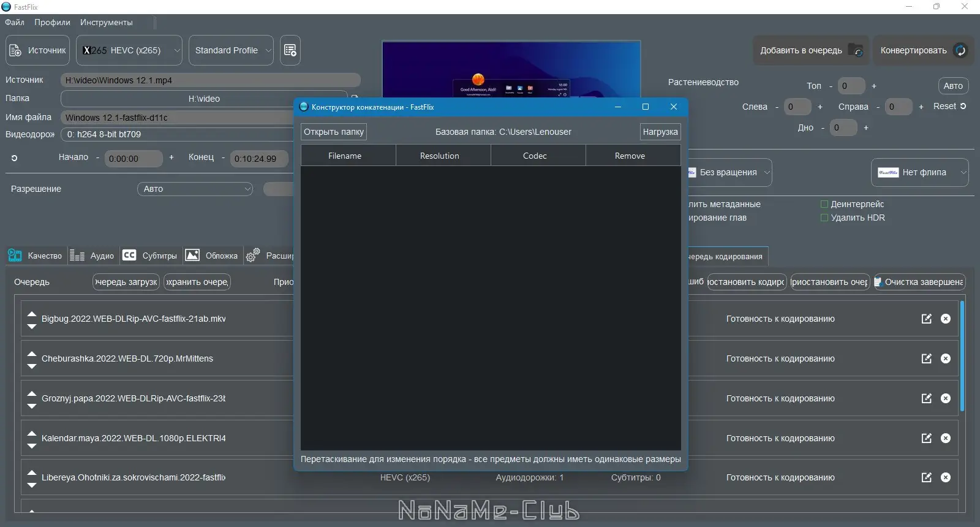Reset the start and end time icon
This screenshot has height=527, width=980.
tap(14, 158)
